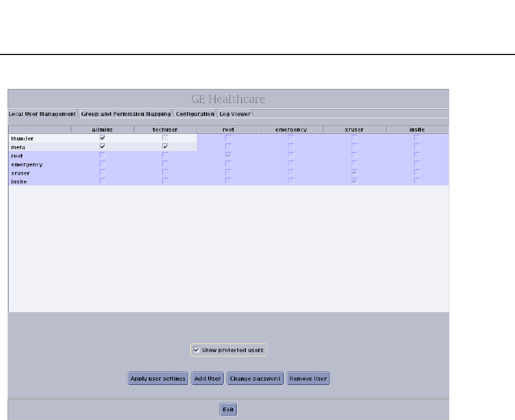Click the Add User button

[x=207, y=378]
